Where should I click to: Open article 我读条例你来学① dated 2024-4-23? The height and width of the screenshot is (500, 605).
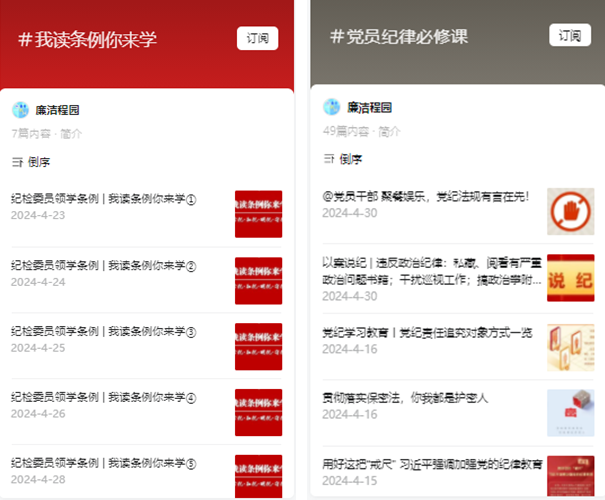103,200
